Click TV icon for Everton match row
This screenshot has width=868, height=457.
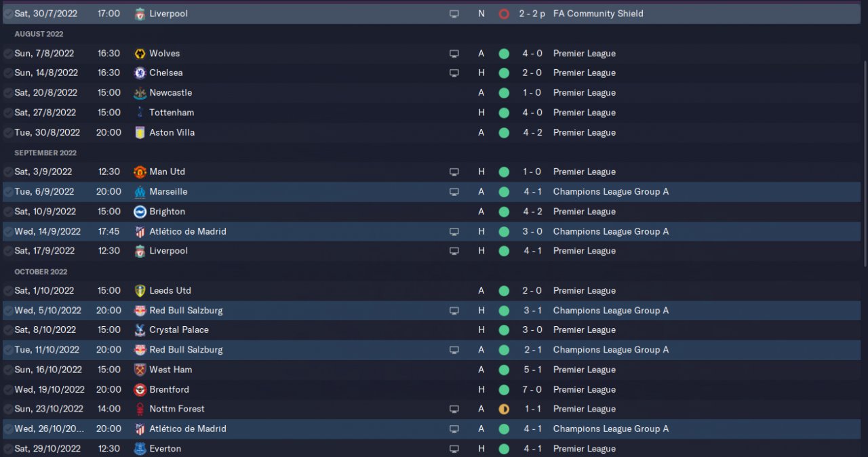pos(454,449)
